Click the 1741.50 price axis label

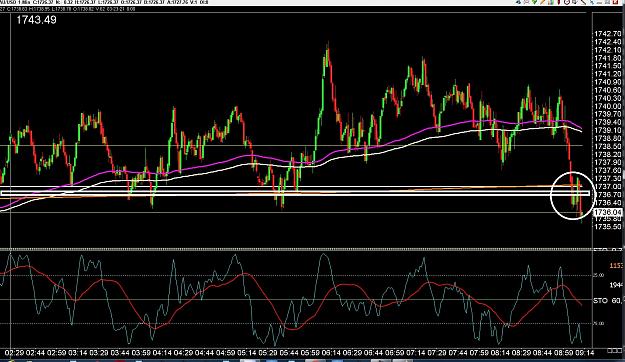pos(607,66)
